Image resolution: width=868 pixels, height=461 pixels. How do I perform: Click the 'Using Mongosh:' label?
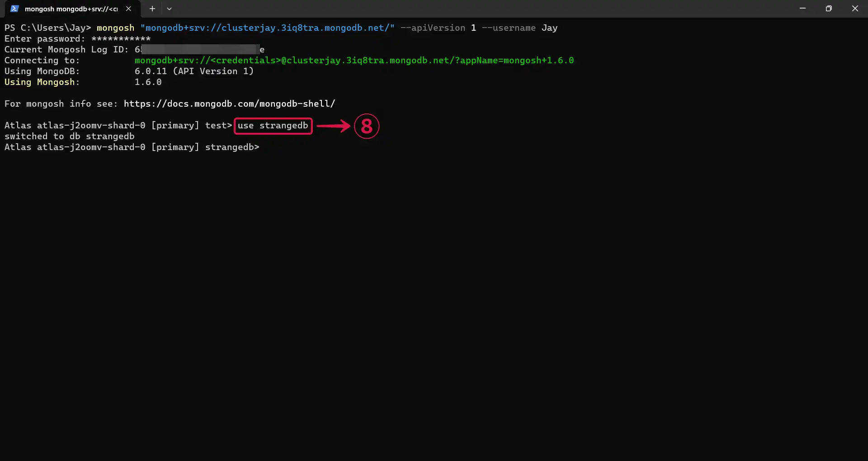tap(42, 82)
